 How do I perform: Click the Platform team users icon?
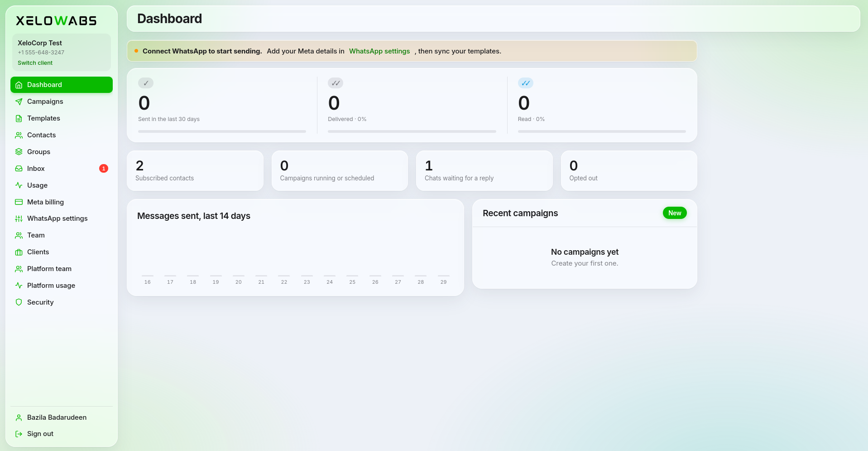[19, 269]
